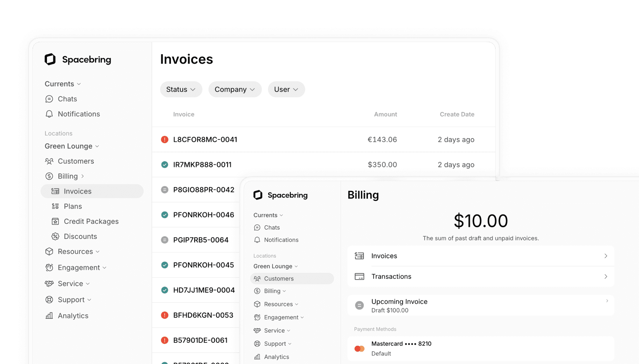The height and width of the screenshot is (364, 639).
Task: Click the gray draft indicator on P8GIO88PR-0042
Action: tap(164, 190)
